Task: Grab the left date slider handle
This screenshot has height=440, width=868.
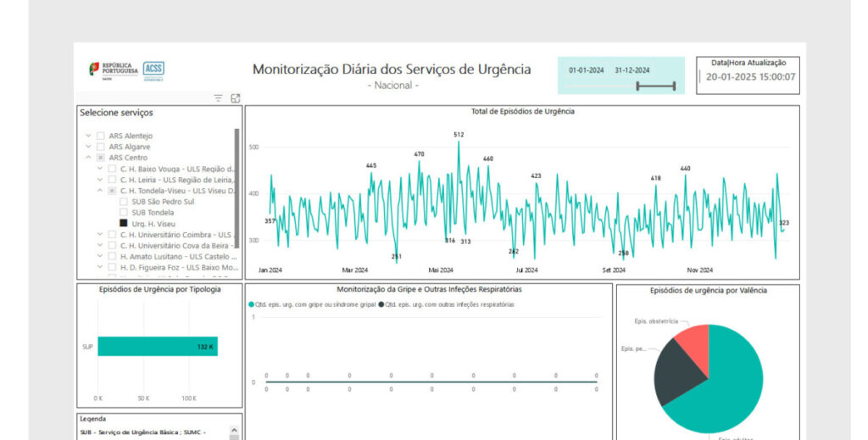Action: coord(637,86)
